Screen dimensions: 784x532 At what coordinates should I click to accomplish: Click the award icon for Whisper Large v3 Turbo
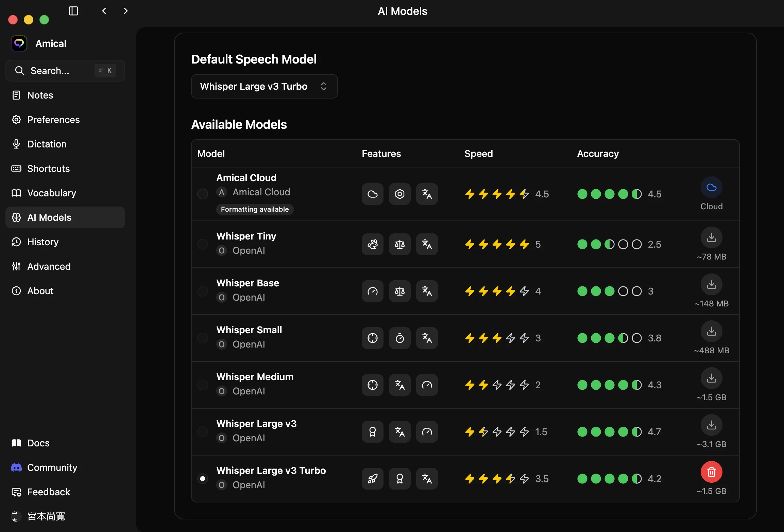tap(400, 479)
